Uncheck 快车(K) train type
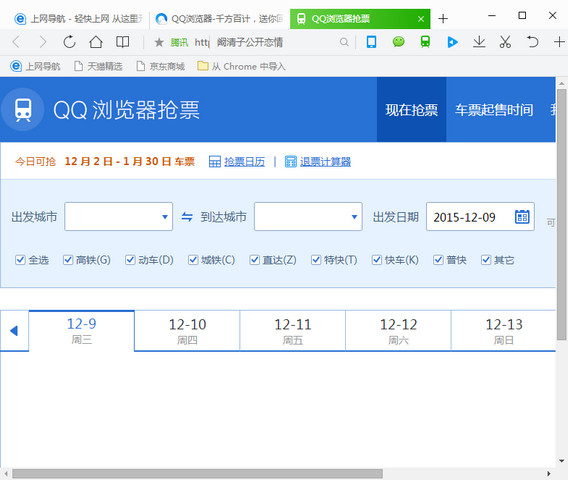The width and height of the screenshot is (568, 480). (x=377, y=260)
